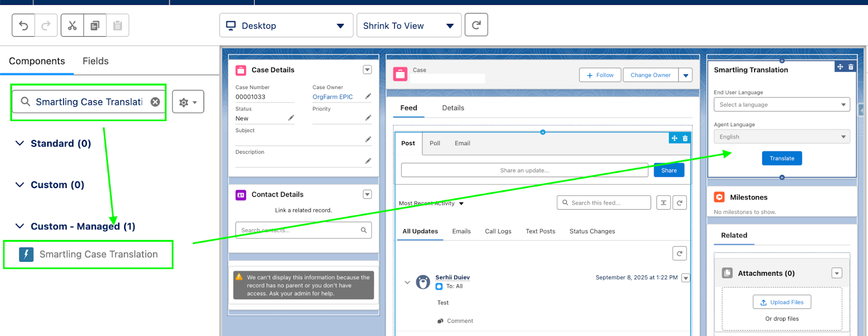Viewport: 868px width, 336px height.
Task: Click the Copy icon in toolbar
Action: tap(95, 25)
